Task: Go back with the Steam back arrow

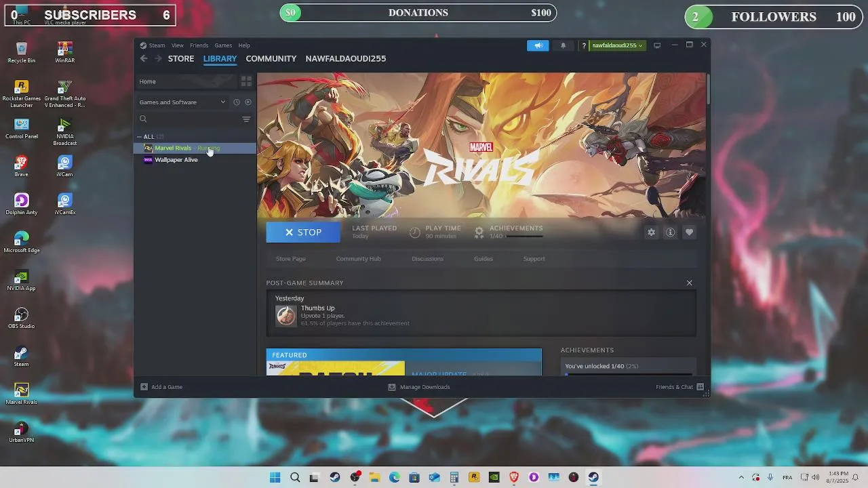Action: (x=144, y=59)
